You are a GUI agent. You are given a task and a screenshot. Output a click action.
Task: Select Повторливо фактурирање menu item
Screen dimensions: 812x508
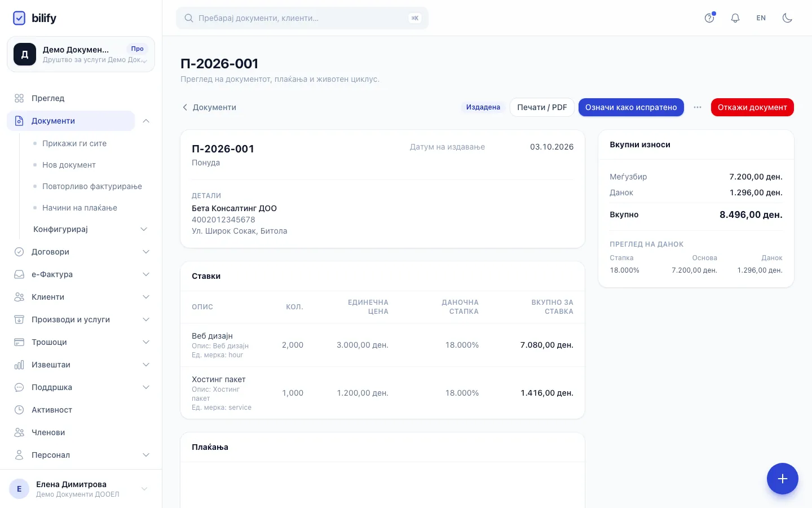tap(92, 186)
